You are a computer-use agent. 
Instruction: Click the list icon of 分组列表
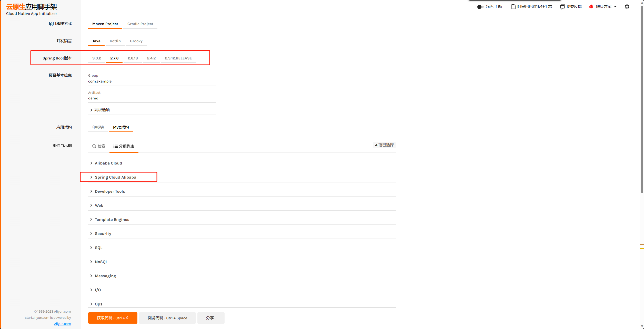(115, 146)
